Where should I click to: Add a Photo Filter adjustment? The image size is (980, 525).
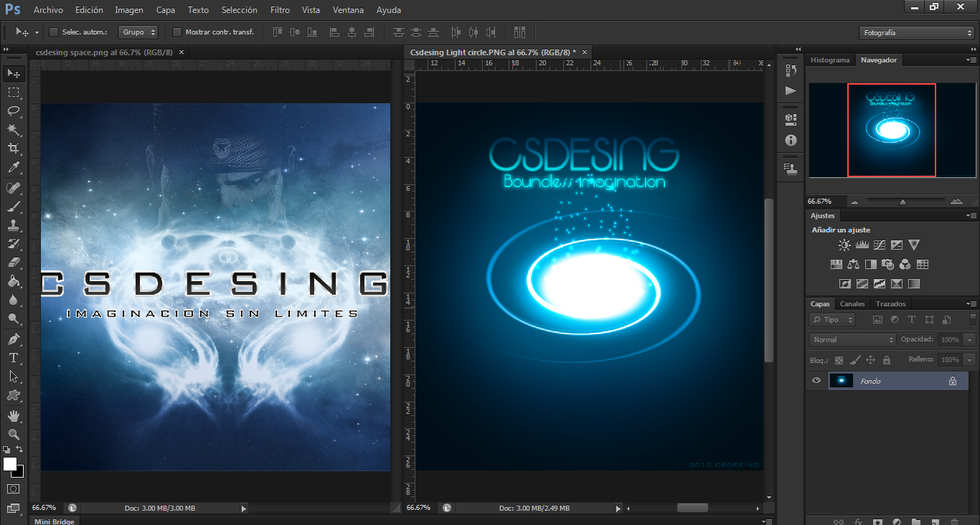[888, 265]
